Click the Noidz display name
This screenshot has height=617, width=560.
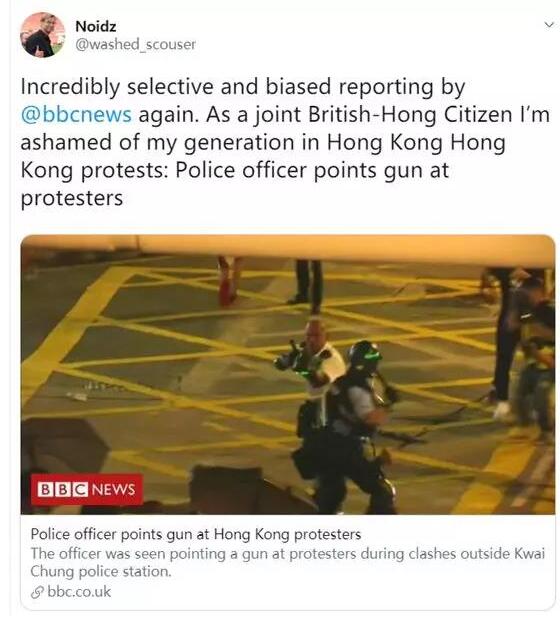click(x=96, y=26)
